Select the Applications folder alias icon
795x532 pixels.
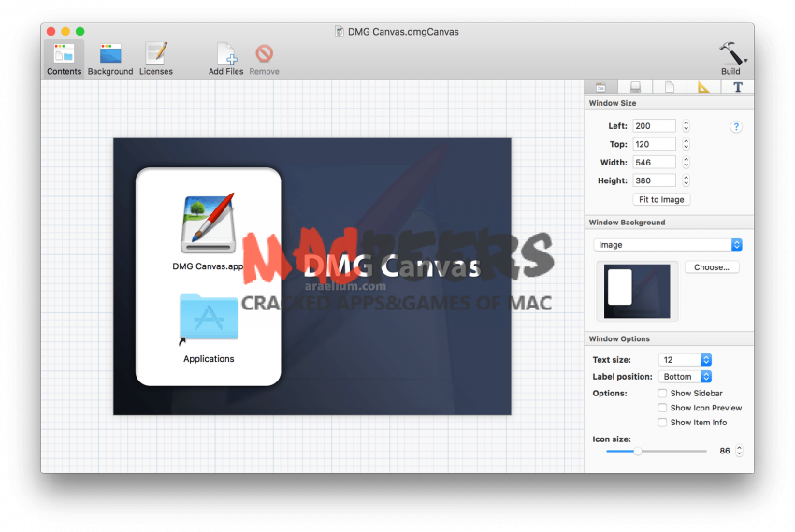(209, 318)
